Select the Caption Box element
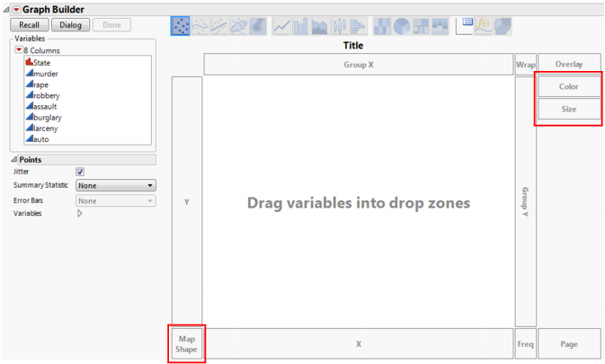 [465, 26]
